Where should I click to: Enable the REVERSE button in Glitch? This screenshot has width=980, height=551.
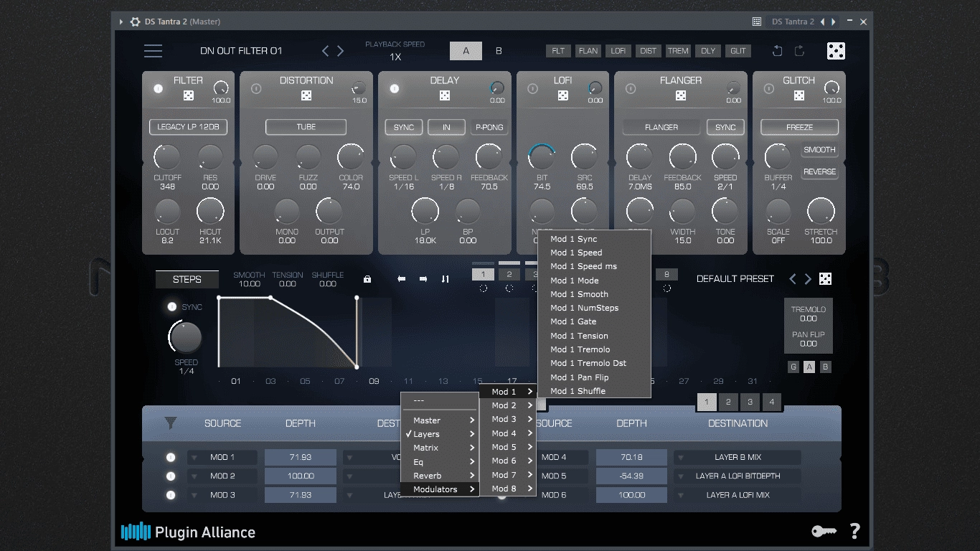[x=819, y=172]
